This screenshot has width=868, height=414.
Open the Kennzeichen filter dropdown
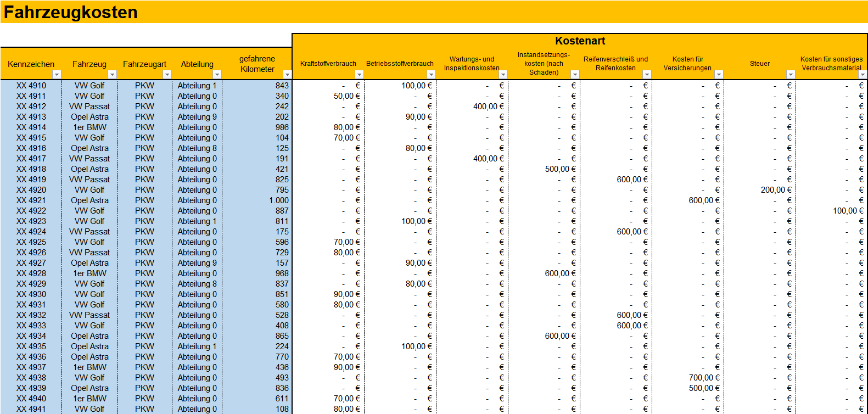(x=56, y=74)
